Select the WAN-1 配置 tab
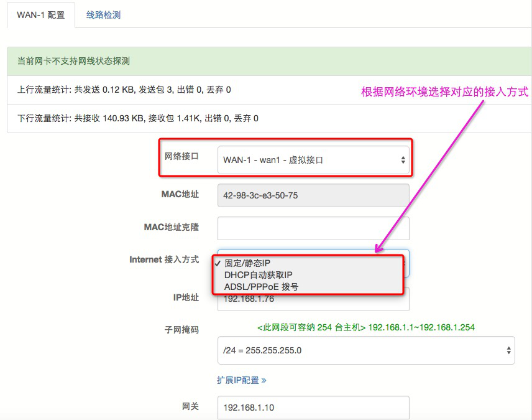532x420 pixels. coord(40,15)
